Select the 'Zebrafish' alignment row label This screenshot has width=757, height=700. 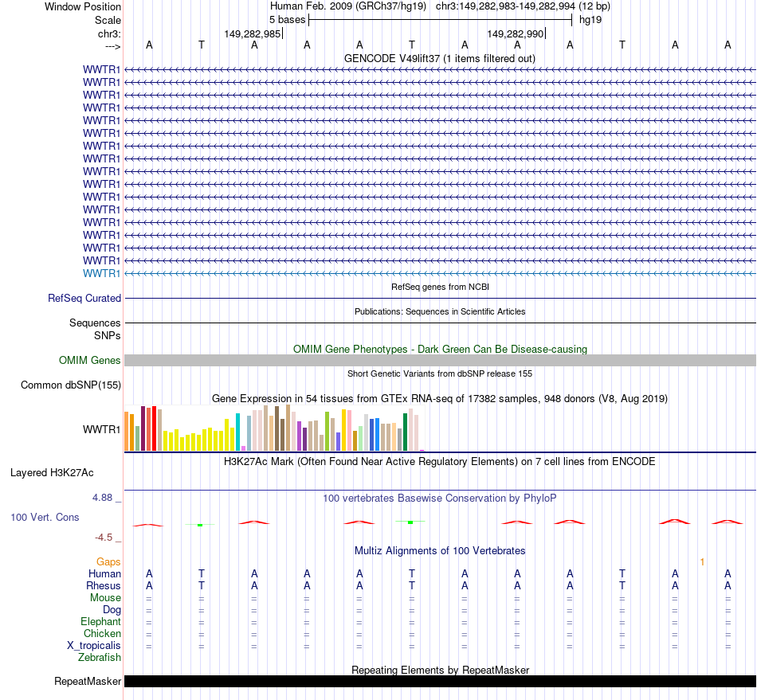100,658
